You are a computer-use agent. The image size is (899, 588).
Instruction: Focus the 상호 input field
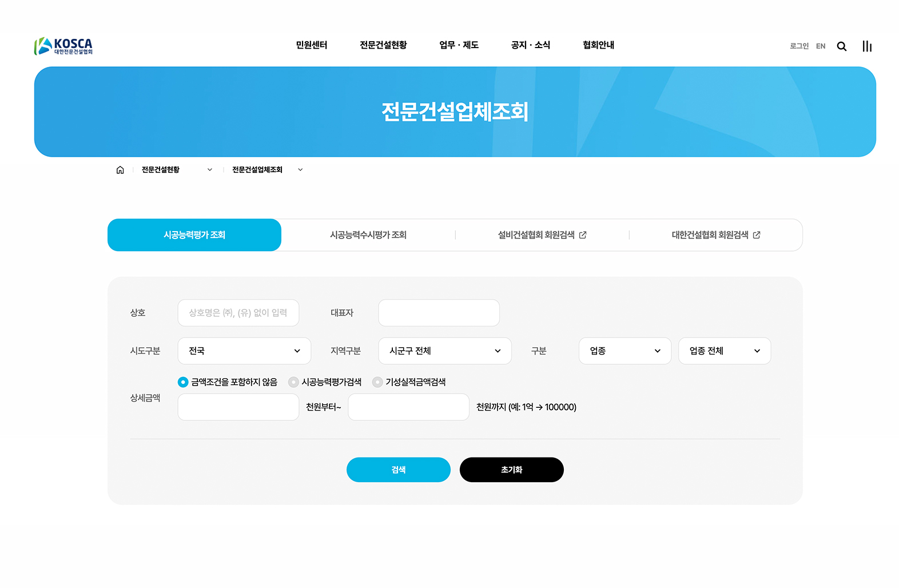coord(238,313)
